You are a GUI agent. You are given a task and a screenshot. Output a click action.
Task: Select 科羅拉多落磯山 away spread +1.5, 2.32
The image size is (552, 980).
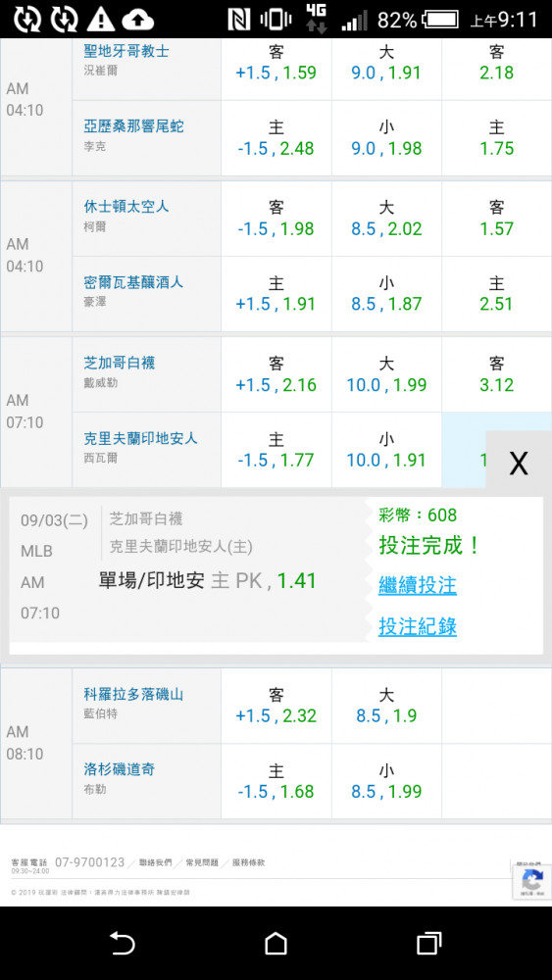276,706
